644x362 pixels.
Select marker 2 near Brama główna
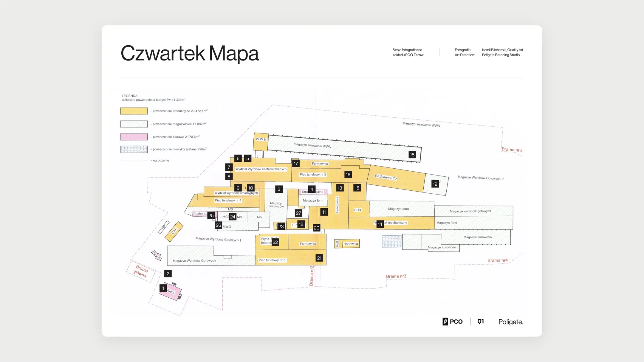168,274
